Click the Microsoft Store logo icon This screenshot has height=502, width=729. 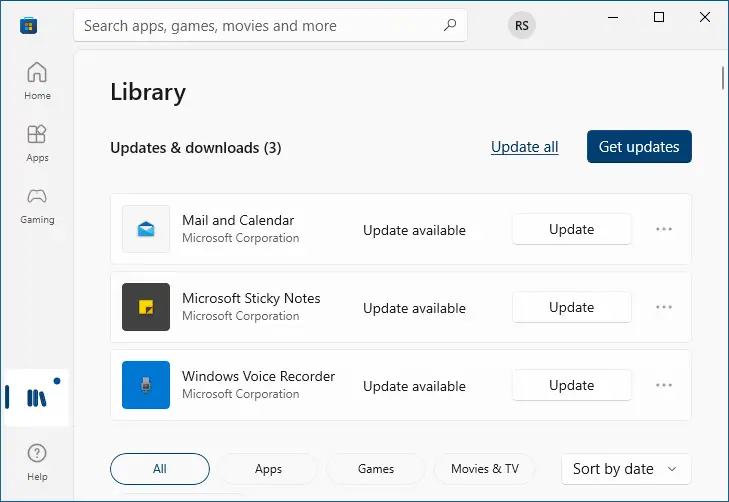click(x=28, y=26)
